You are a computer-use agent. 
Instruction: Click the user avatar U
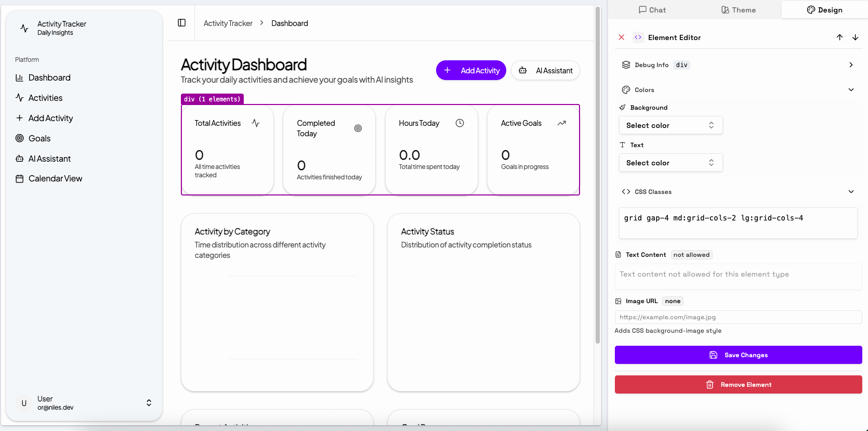coord(24,403)
